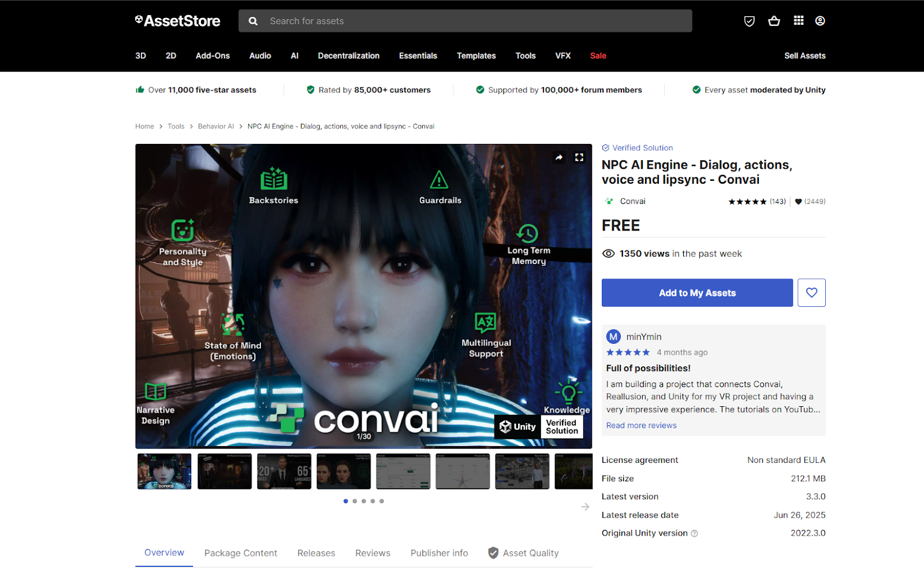Click the Asset Quality shield icon
The image size is (924, 568).
(493, 553)
